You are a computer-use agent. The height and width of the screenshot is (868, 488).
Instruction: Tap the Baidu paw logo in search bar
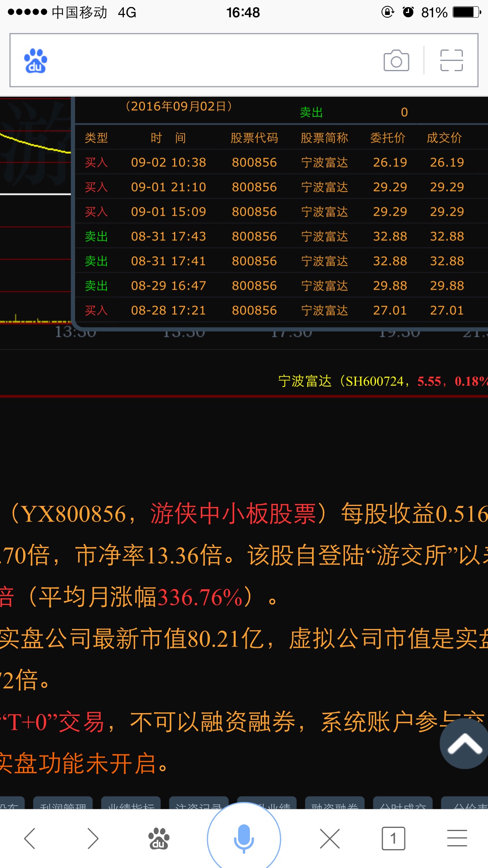[36, 61]
